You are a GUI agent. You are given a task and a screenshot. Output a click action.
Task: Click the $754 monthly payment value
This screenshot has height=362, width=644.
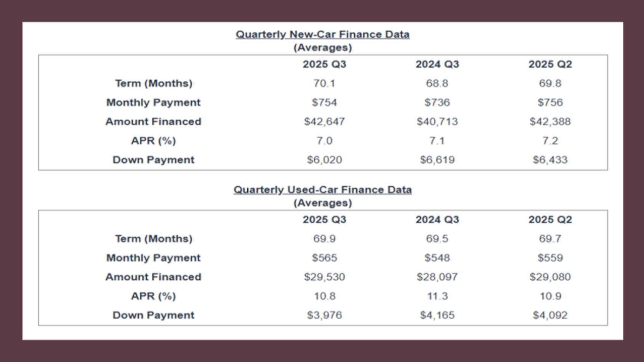coord(324,103)
